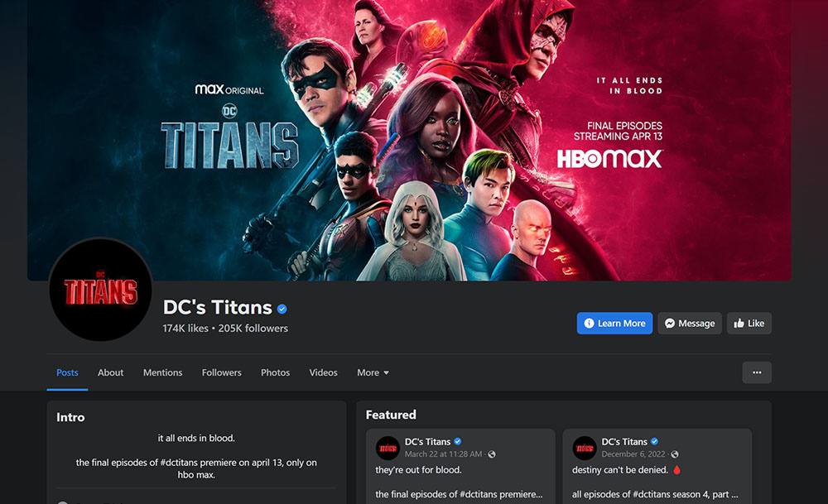This screenshot has width=828, height=504.
Task: Click the info icon in Learn More button
Action: (x=589, y=324)
